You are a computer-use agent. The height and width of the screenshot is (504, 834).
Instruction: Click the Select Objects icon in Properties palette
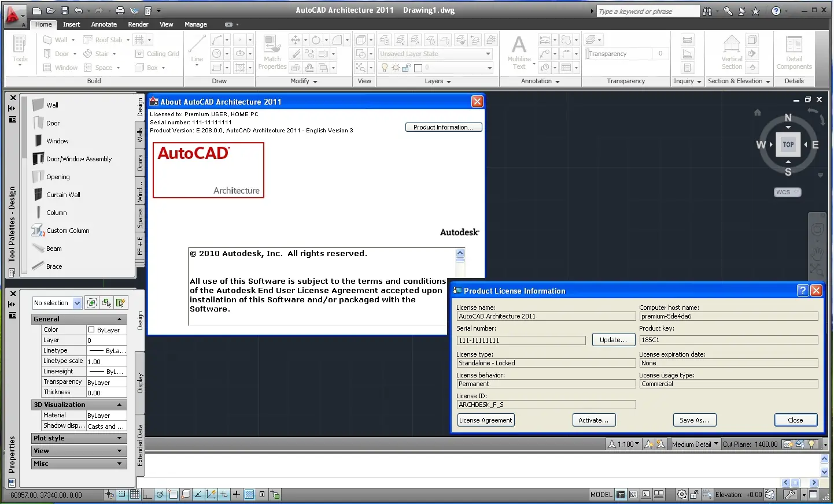pos(106,303)
